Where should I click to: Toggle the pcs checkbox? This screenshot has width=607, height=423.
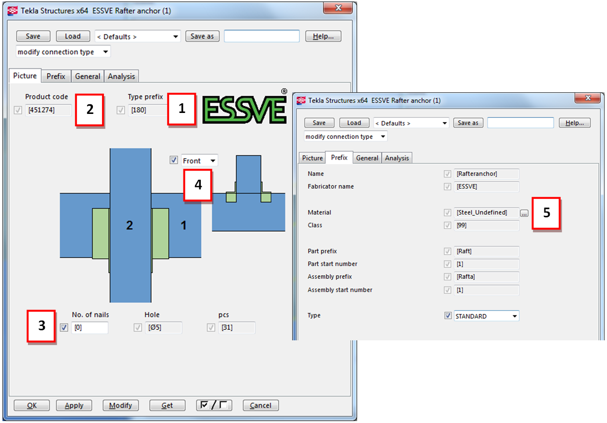click(211, 327)
